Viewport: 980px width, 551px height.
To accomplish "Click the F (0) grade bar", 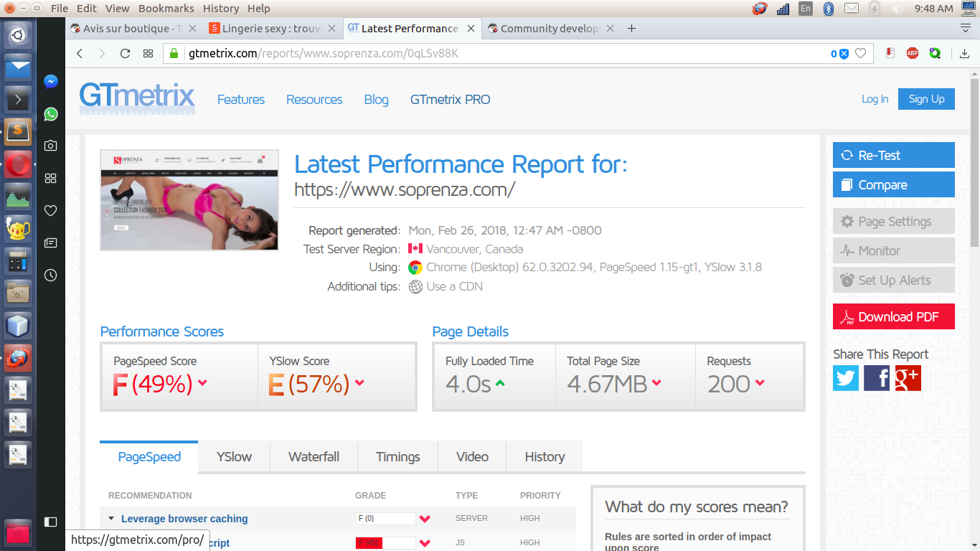I will 385,519.
